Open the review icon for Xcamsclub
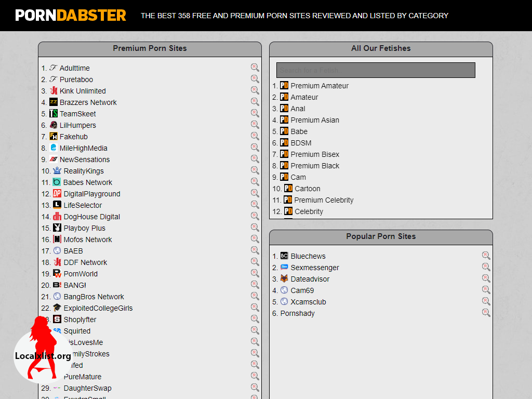532x399 pixels. [486, 301]
